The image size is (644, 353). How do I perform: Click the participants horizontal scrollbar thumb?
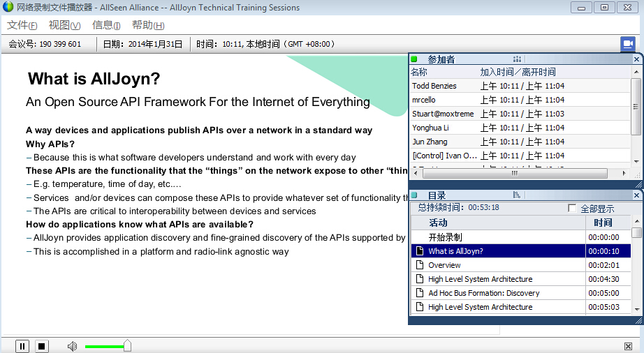click(515, 174)
